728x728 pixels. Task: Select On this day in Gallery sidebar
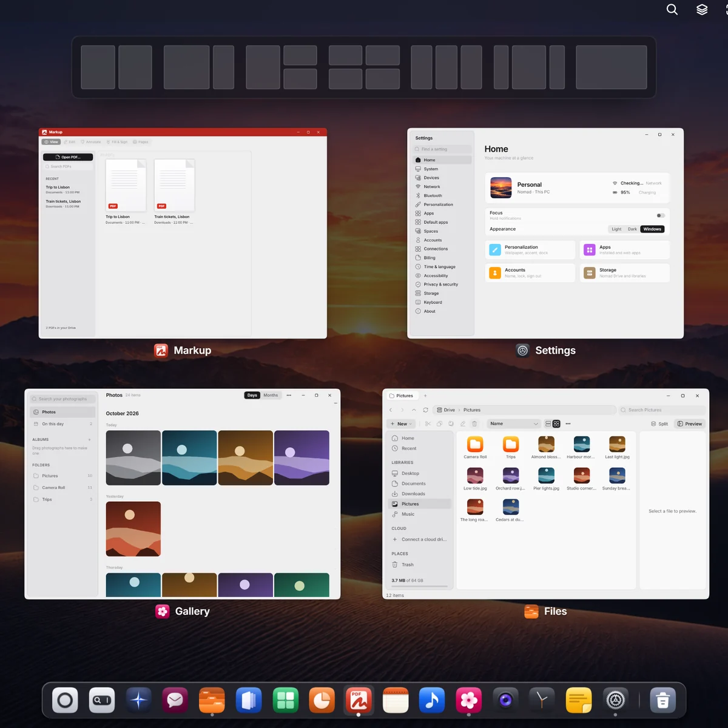tap(62, 424)
